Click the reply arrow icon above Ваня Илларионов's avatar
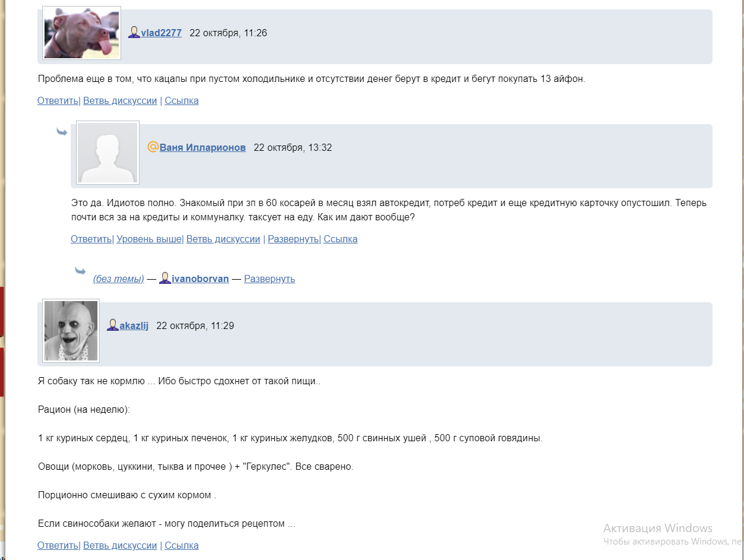 pos(62,132)
